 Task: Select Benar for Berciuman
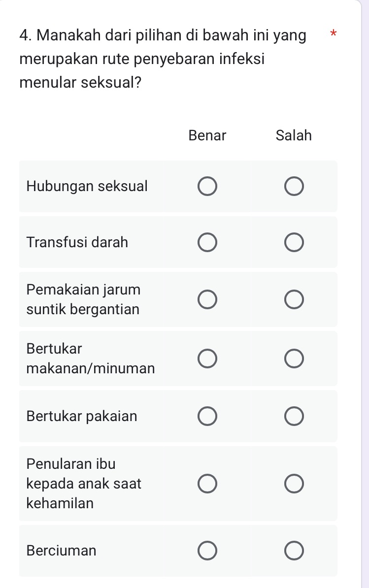click(x=207, y=550)
